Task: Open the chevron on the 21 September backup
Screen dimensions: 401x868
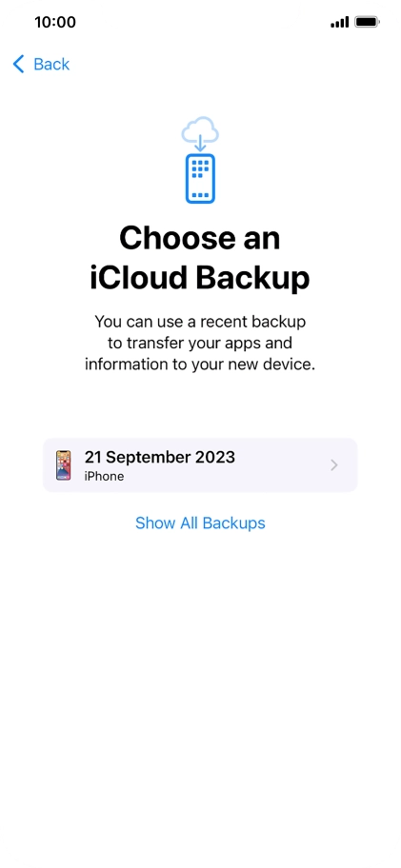Action: point(334,465)
